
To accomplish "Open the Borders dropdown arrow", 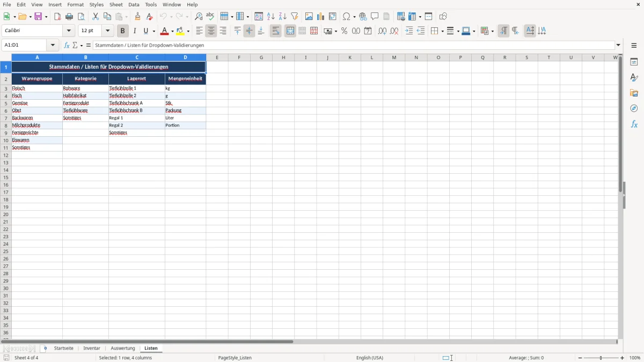I will pos(442,31).
